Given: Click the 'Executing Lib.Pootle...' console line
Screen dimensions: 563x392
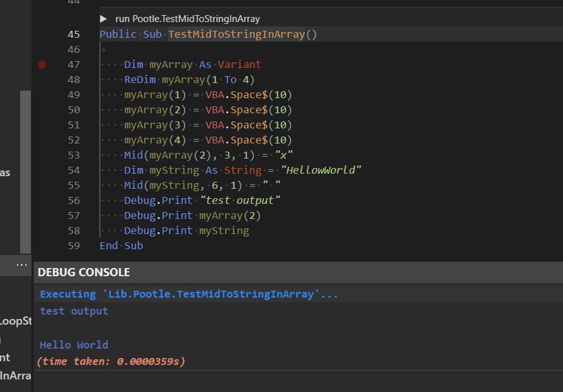Looking at the screenshot, I should click(x=189, y=294).
